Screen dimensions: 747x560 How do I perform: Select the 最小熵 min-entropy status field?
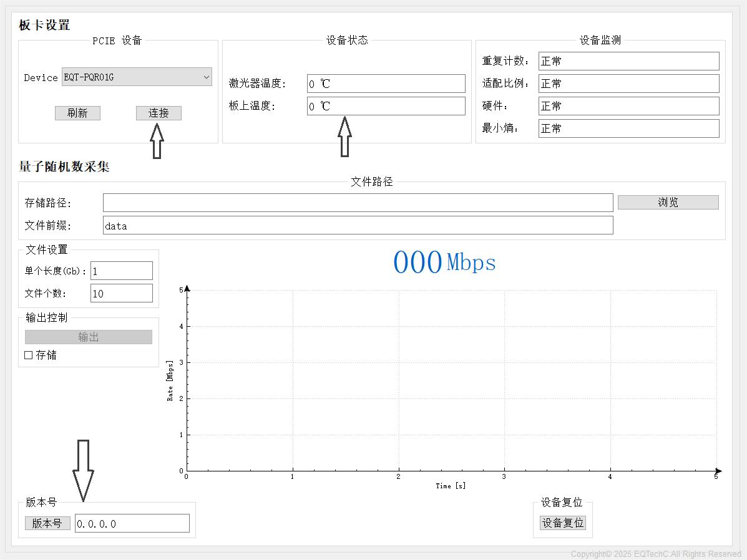pyautogui.click(x=628, y=128)
